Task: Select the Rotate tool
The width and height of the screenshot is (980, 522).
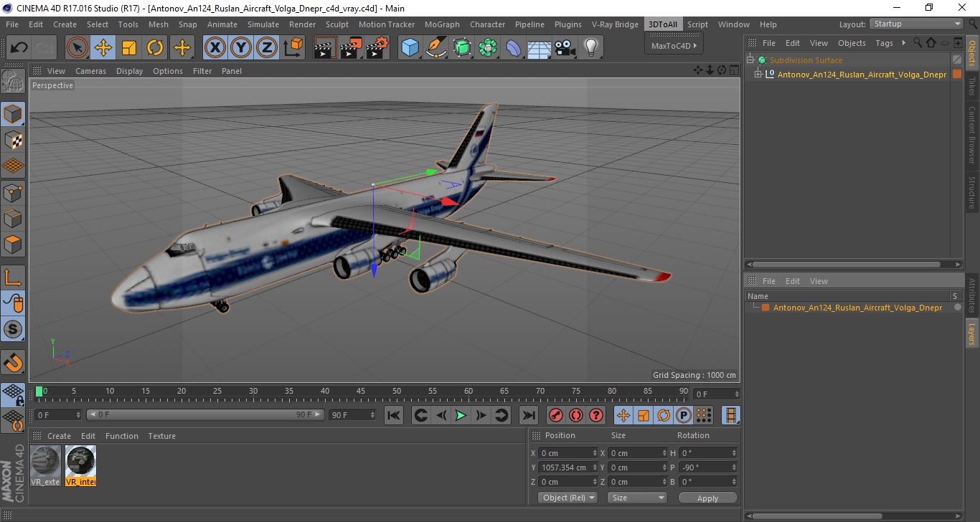Action: (x=155, y=48)
